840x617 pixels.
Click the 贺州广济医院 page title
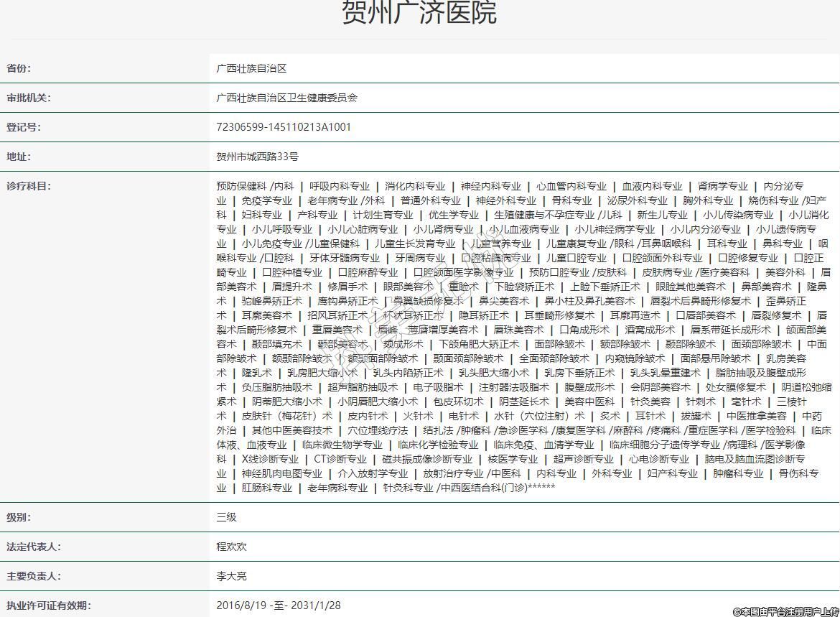(x=419, y=13)
